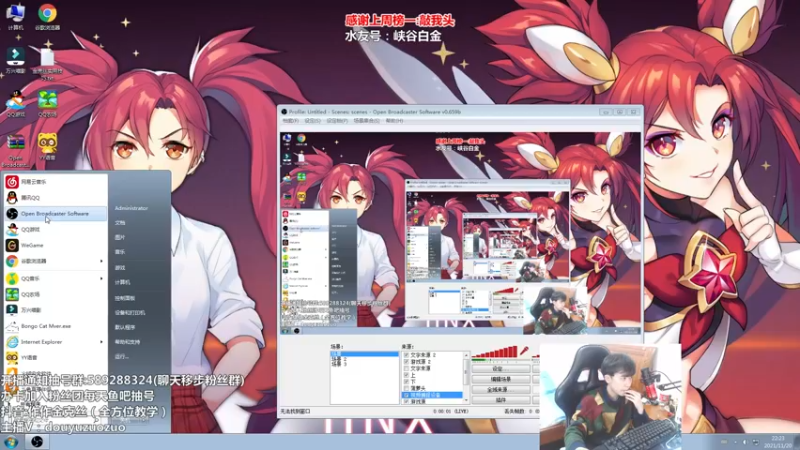
Task: Launch QQ农场 from the Start menu
Action: (x=55, y=294)
